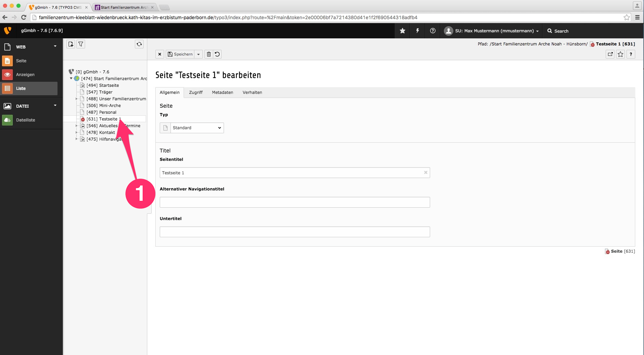Open the Typ Standard dropdown

click(x=197, y=128)
